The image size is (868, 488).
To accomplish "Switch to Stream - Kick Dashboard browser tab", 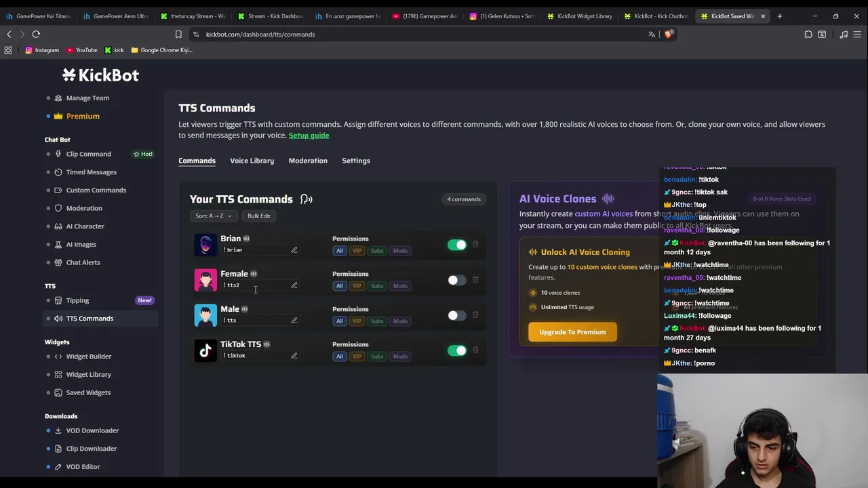I will coord(271,16).
